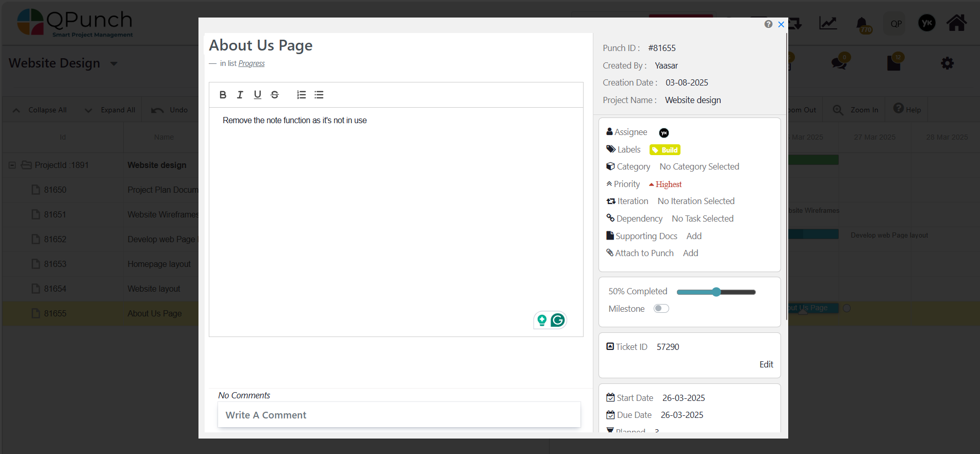
Task: Add an attachment to the punch
Action: 691,254
